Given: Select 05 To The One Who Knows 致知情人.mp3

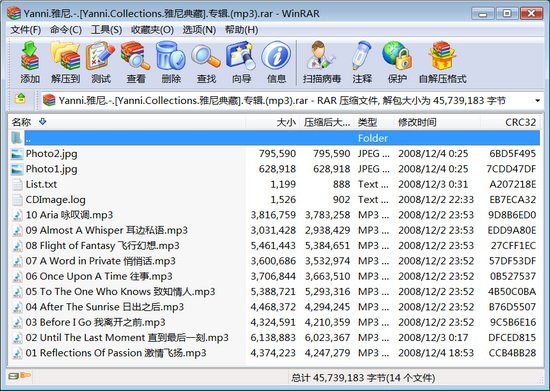Looking at the screenshot, I should click(274, 292).
